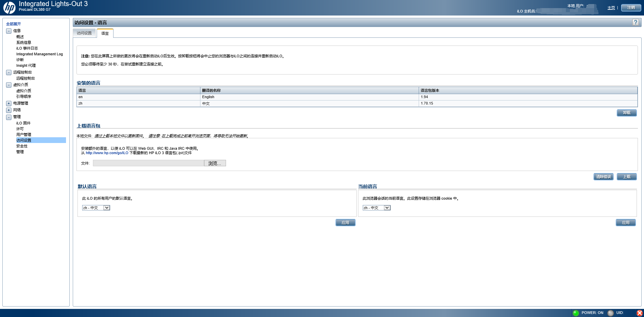
Task: Expand the 电源管理 tree section
Action: click(9, 104)
